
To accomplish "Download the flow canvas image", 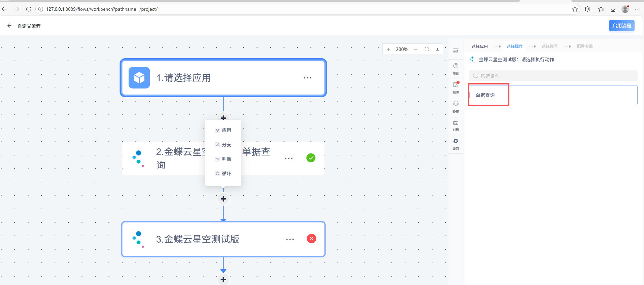I will pyautogui.click(x=437, y=49).
